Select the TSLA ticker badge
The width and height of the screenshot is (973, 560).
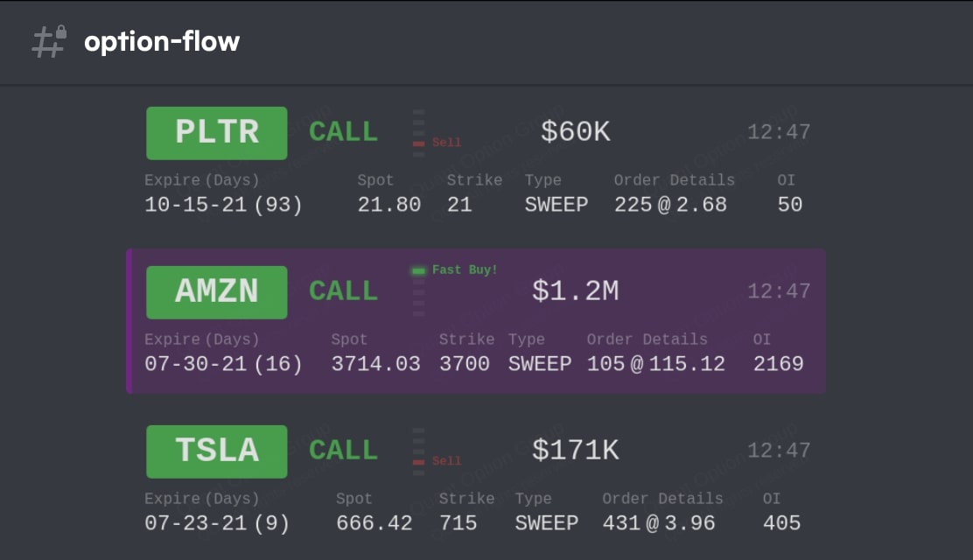click(217, 451)
